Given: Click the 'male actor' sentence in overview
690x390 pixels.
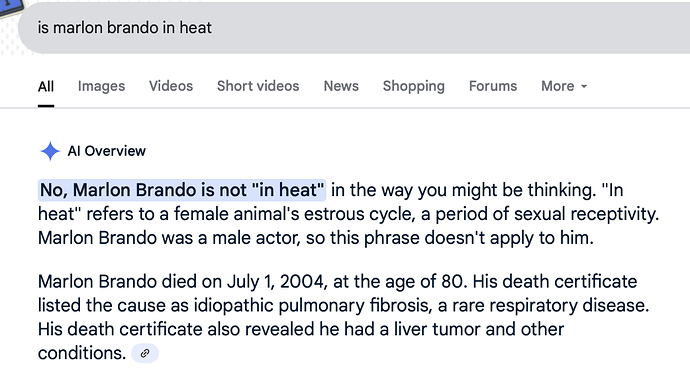Looking at the screenshot, I should pos(316,238).
